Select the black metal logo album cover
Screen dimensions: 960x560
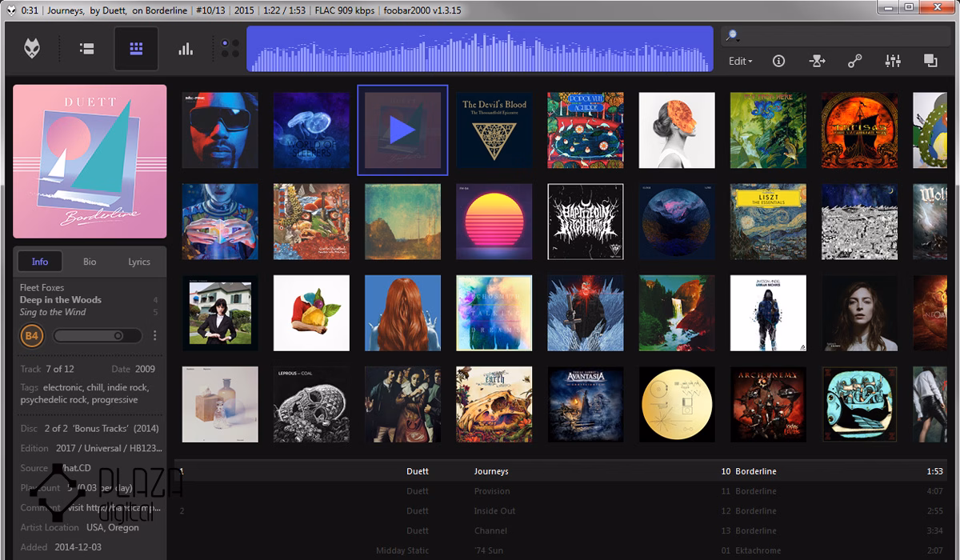[586, 222]
